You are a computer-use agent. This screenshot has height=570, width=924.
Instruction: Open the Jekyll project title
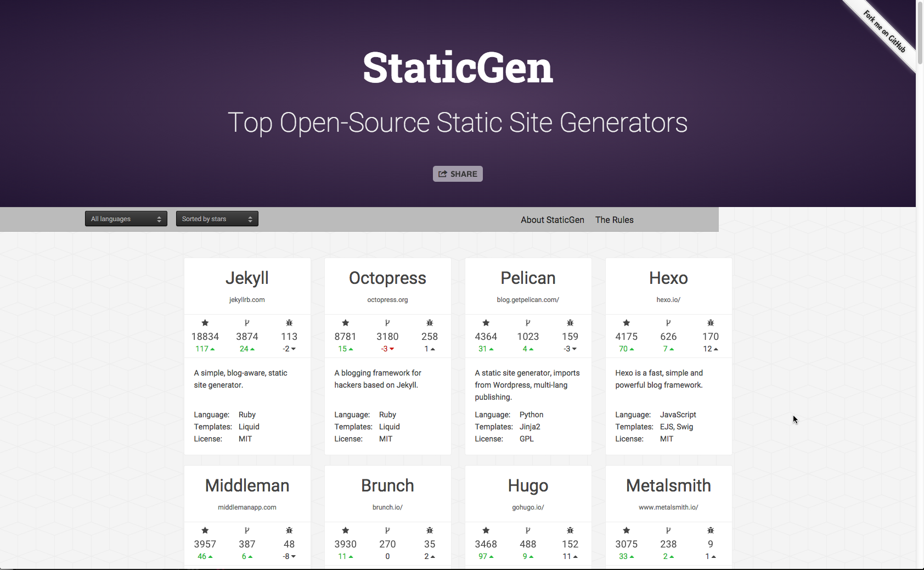(247, 278)
